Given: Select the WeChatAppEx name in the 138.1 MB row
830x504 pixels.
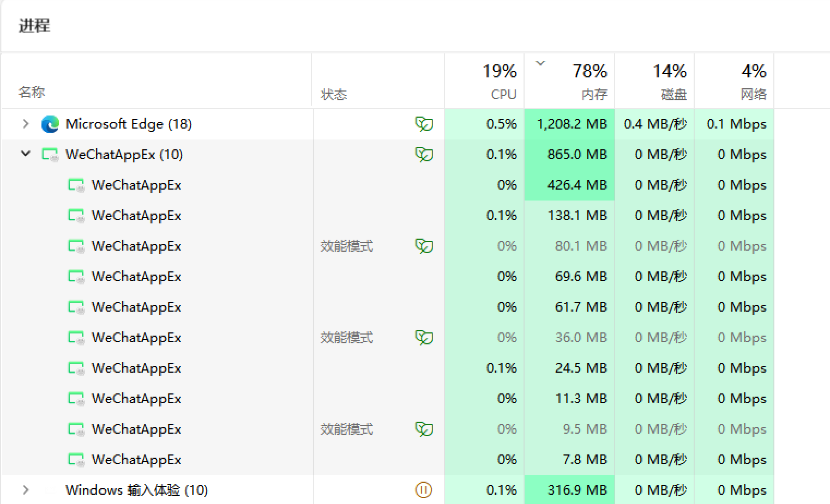Looking at the screenshot, I should tap(136, 216).
